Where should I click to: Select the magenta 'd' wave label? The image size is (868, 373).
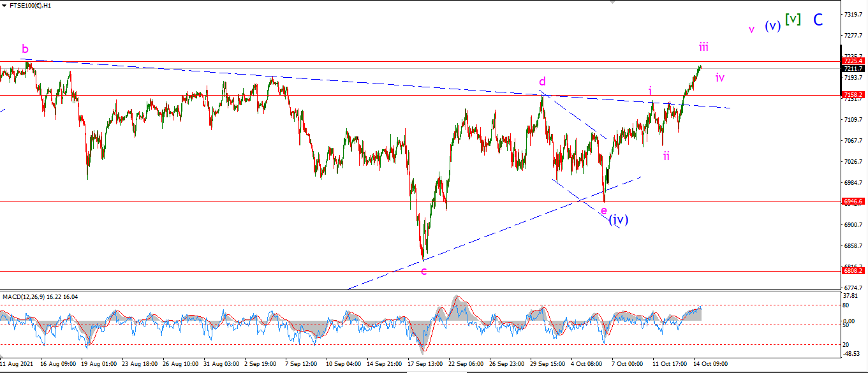[542, 81]
